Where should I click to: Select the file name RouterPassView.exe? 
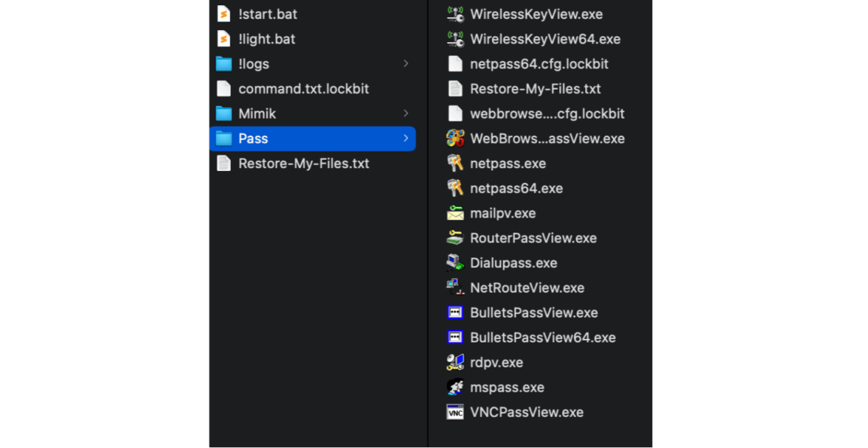(533, 238)
